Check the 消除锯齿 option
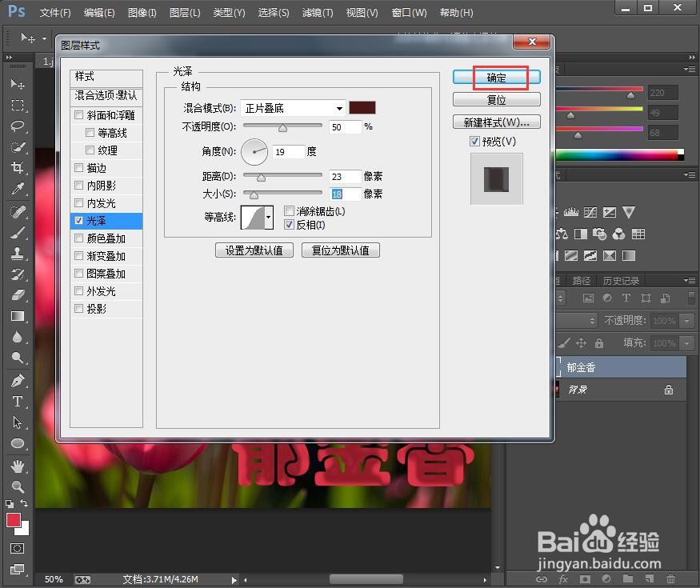This screenshot has width=700, height=588. pos(290,210)
